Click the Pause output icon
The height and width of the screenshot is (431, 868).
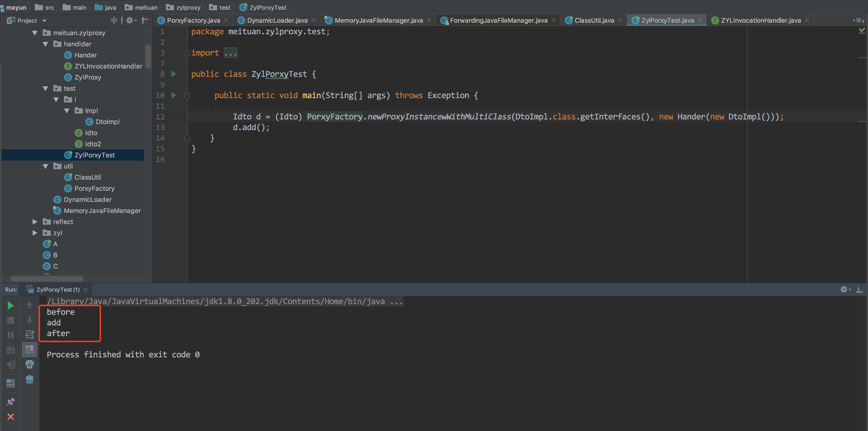click(x=10, y=335)
